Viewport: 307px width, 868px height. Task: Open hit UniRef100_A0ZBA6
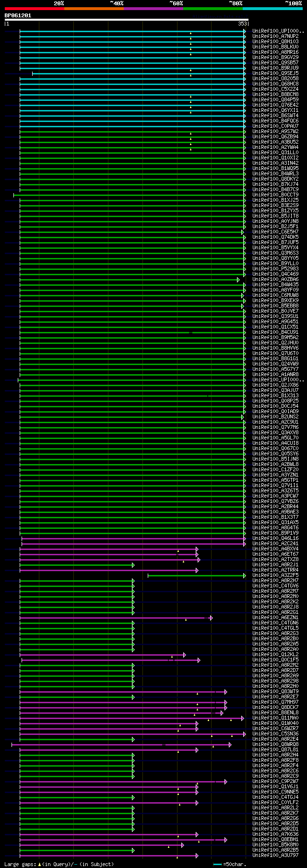click(x=275, y=279)
